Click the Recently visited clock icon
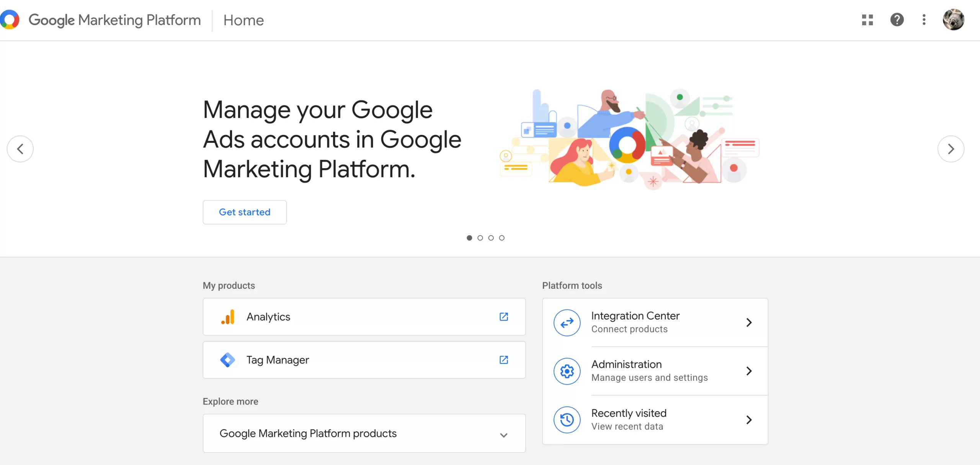Screen dimensions: 980x465 pyautogui.click(x=567, y=420)
